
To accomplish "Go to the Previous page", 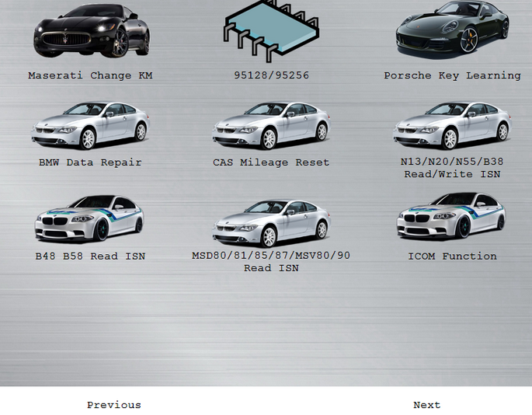I will pyautogui.click(x=114, y=405).
